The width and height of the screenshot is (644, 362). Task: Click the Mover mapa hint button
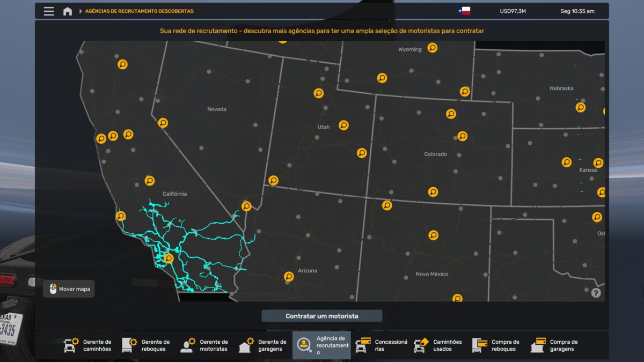point(69,289)
